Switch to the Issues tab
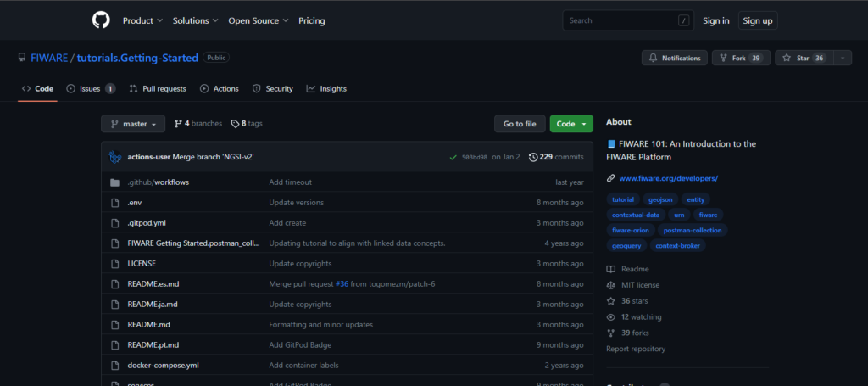868x386 pixels. [x=91, y=88]
